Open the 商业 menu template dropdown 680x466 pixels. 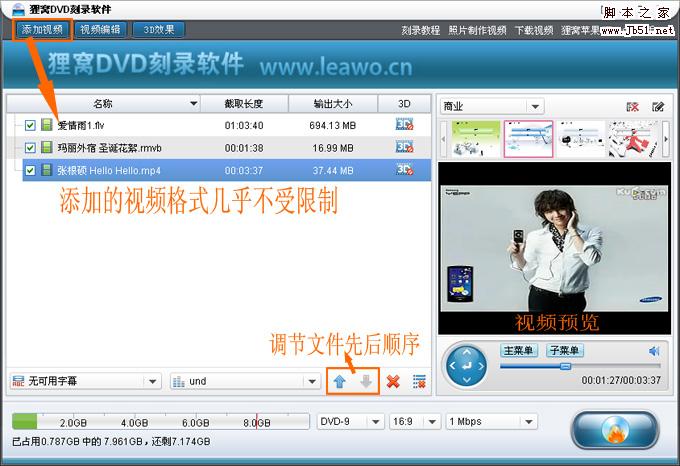tap(492, 106)
